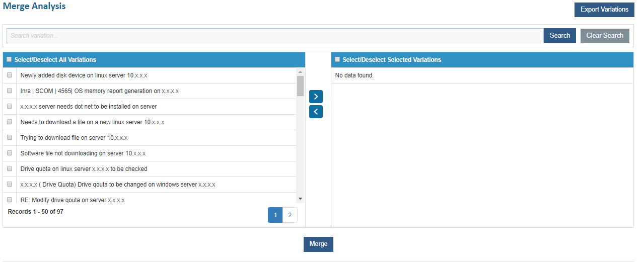Tick 'Trying to download file' checkbox
Screen dimensions: 644x263
[x=10, y=137]
